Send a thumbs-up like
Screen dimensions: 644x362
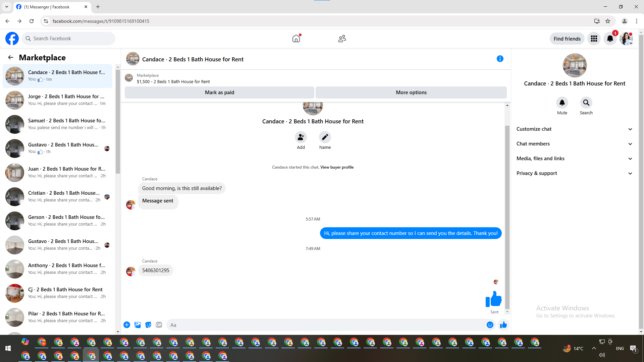tap(503, 325)
